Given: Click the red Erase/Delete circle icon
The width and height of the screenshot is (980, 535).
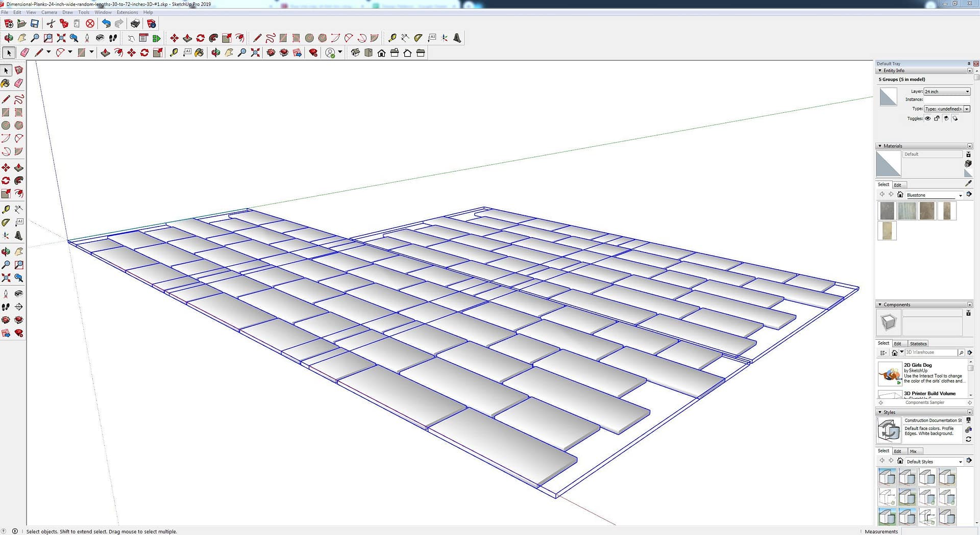Looking at the screenshot, I should click(x=90, y=23).
